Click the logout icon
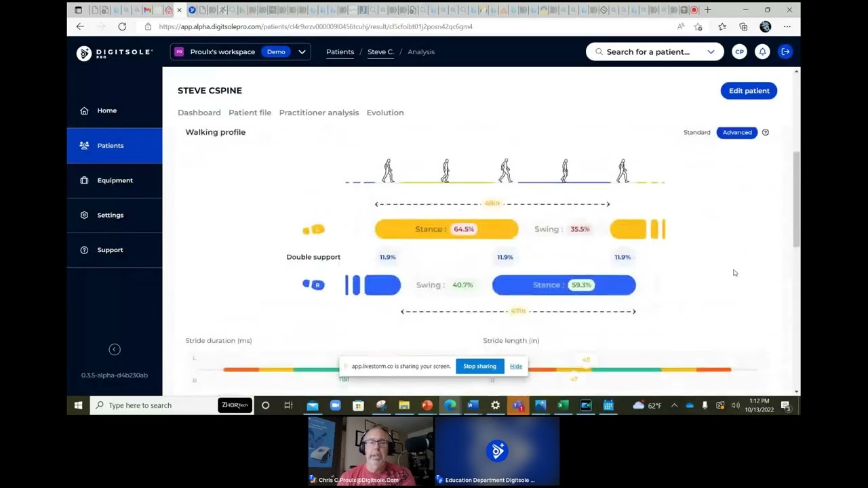The width and height of the screenshot is (868, 488). 785,52
